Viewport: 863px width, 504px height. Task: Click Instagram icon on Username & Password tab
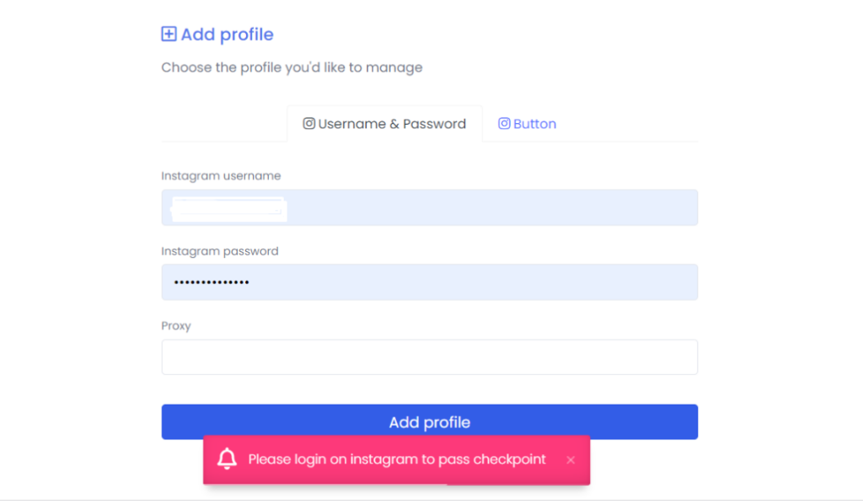(x=308, y=123)
